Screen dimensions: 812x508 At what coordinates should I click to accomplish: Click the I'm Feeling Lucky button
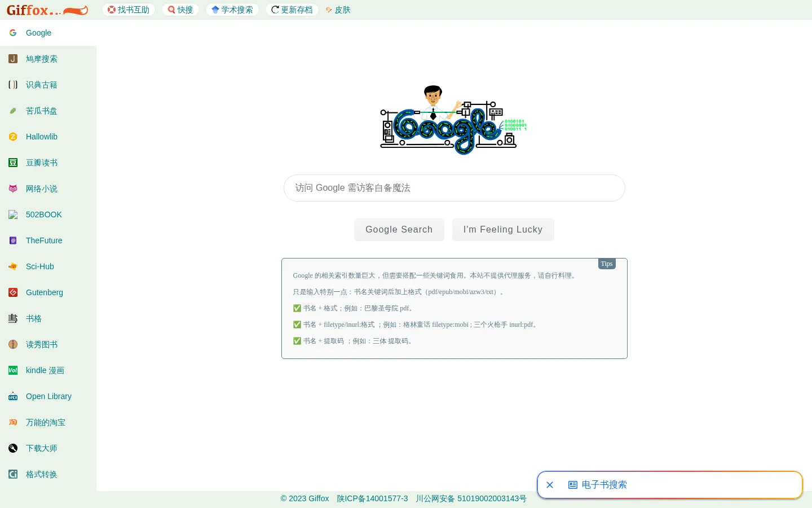click(x=503, y=230)
